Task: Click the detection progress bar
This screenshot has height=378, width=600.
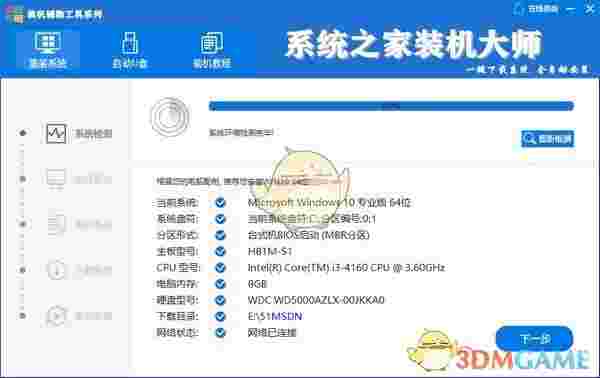Action: click(x=391, y=106)
